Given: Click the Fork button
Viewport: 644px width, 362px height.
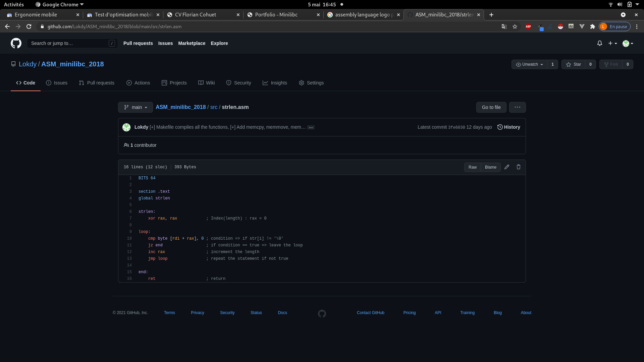Looking at the screenshot, I should coord(611,64).
